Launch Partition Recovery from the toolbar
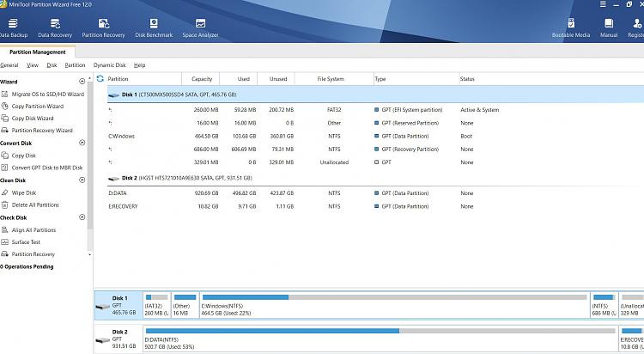This screenshot has height=354, width=644. pos(103,28)
